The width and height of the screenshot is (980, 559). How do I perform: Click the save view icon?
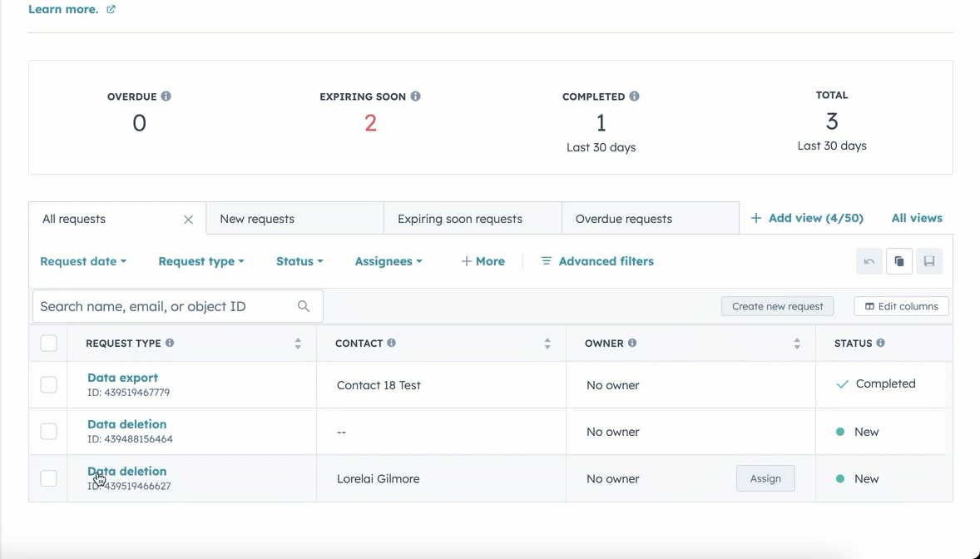pos(929,261)
